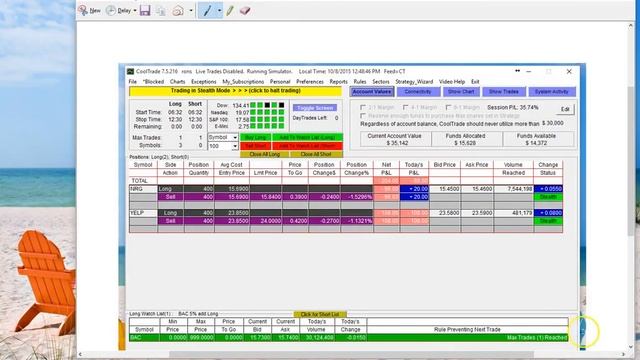Expand the Symbol combo box

point(235,138)
